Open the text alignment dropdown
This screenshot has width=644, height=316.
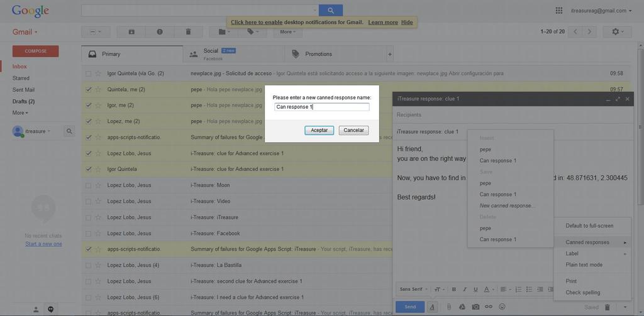[x=506, y=290]
